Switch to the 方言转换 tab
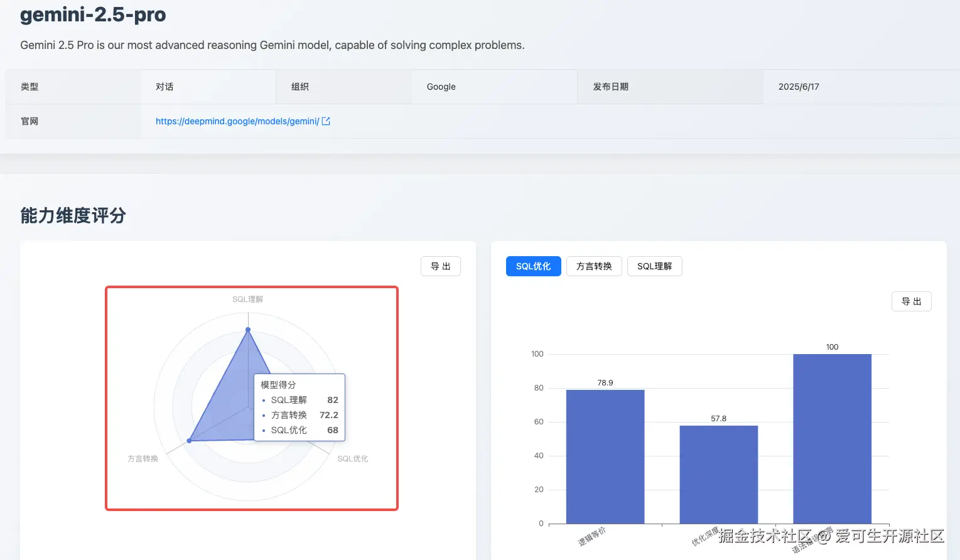 point(593,266)
